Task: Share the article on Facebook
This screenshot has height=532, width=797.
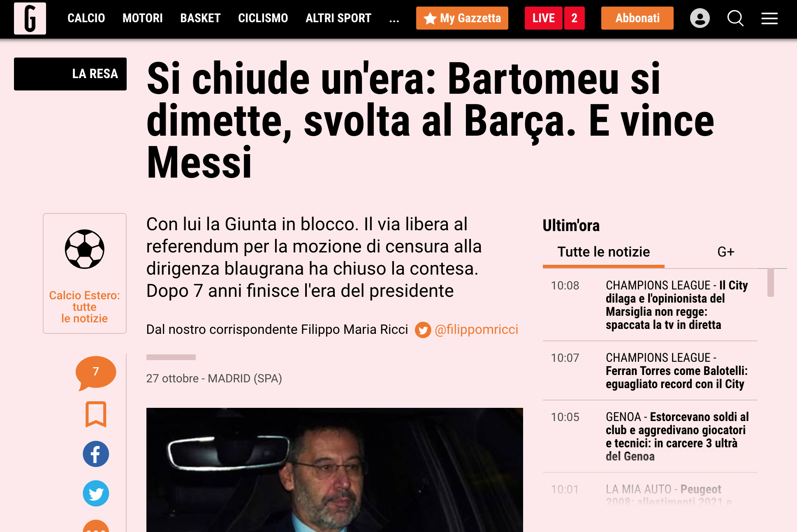Action: pos(96,454)
